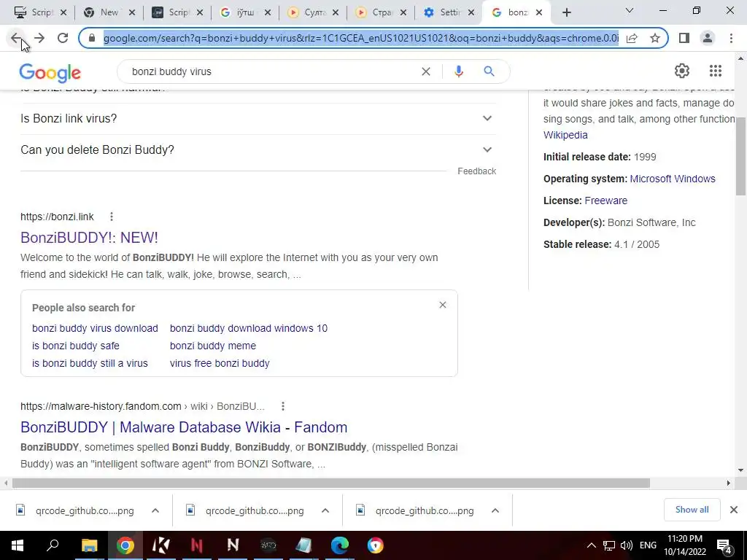
Task: Open volume control in system tray
Action: pyautogui.click(x=627, y=545)
